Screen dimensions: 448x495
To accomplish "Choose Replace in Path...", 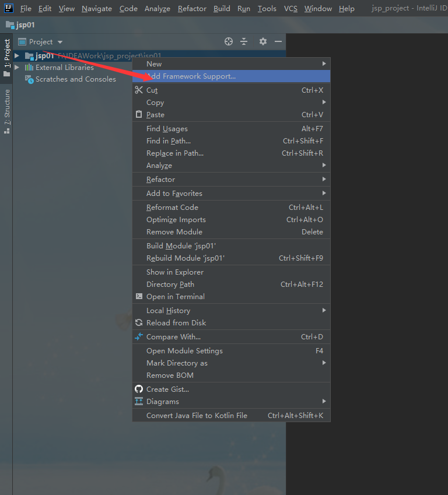I will click(231, 153).
